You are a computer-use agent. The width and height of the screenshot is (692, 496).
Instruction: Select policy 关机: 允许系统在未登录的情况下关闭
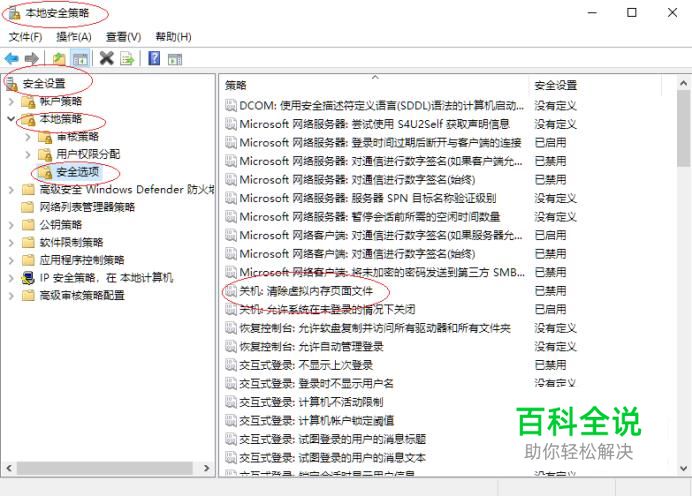[x=327, y=309]
